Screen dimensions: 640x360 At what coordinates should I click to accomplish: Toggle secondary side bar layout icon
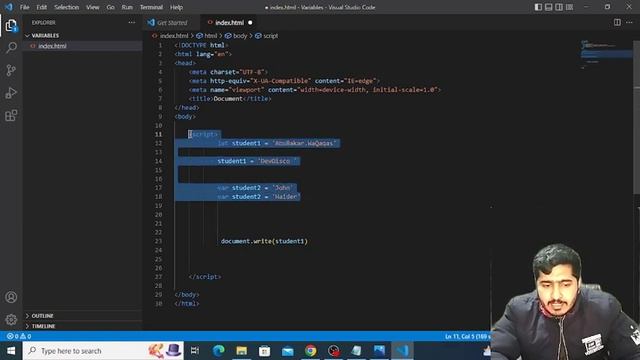[x=559, y=7]
